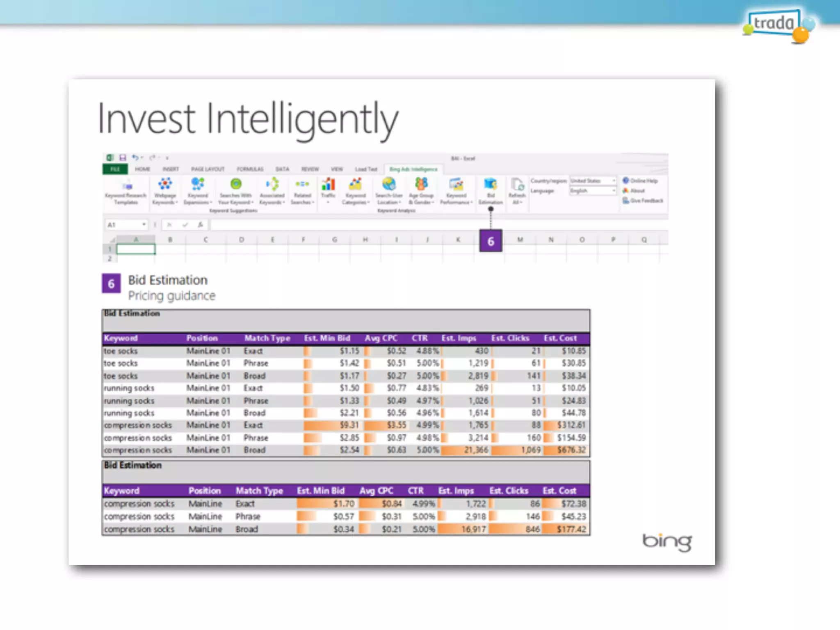Screen dimensions: 840x630
Task: Click the Online Help link
Action: tap(644, 181)
